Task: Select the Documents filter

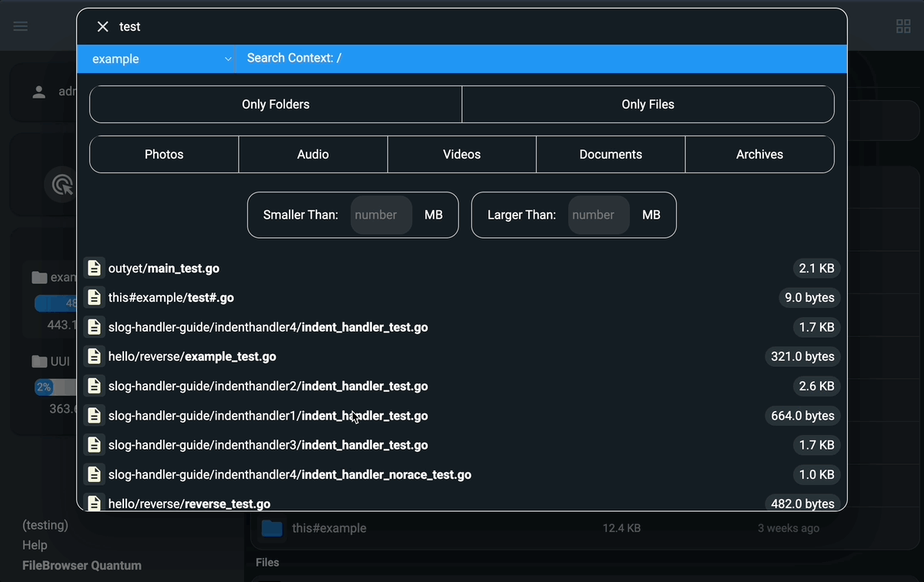Action: click(610, 154)
